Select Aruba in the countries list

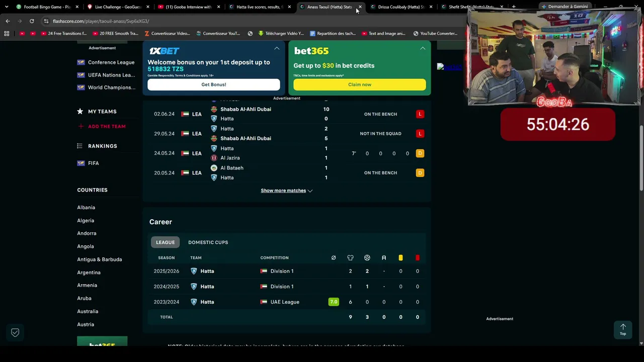click(x=84, y=298)
